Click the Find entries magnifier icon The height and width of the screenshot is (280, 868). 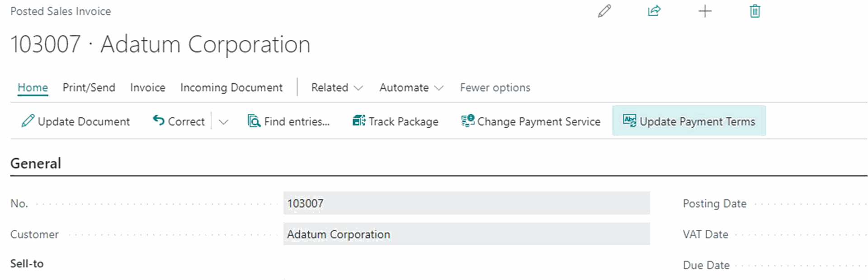[x=254, y=121]
